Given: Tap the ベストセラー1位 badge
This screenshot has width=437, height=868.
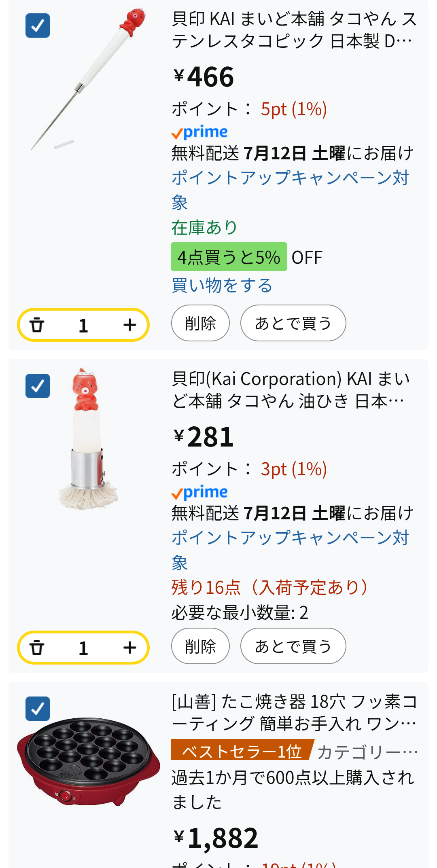Looking at the screenshot, I should [x=242, y=751].
